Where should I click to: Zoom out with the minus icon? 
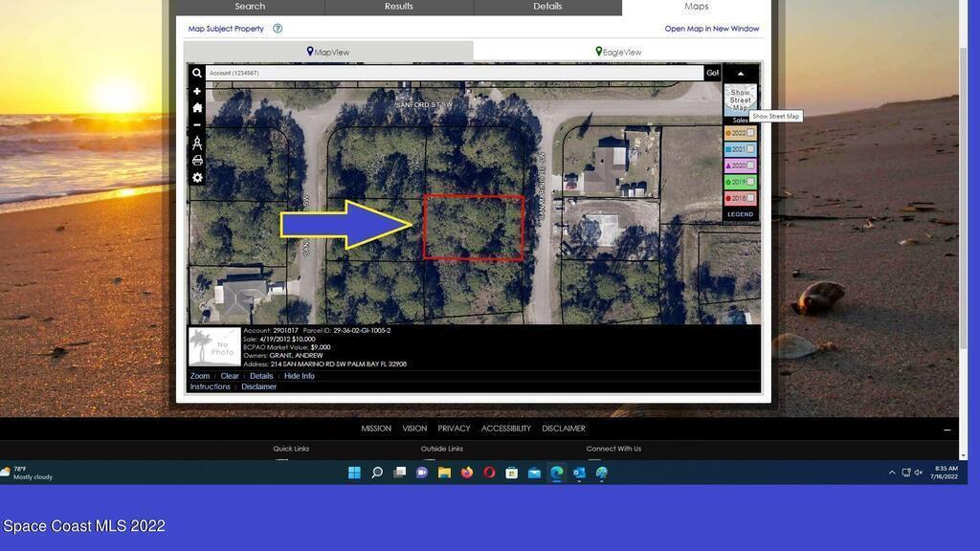(x=197, y=125)
